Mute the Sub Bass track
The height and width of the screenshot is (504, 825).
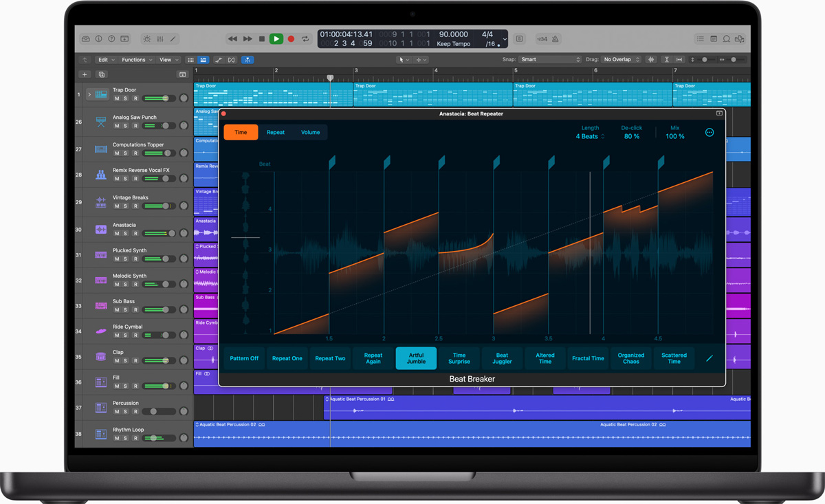point(117,310)
